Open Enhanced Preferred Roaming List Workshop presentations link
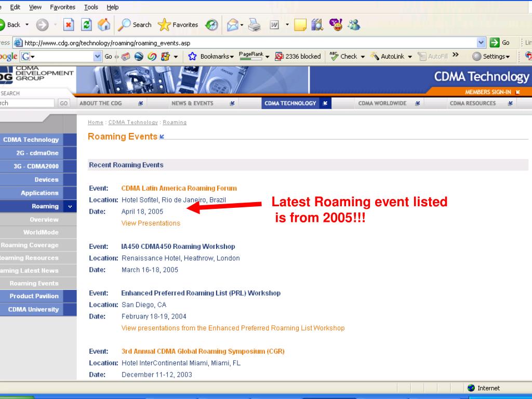The image size is (532, 399). point(233,328)
